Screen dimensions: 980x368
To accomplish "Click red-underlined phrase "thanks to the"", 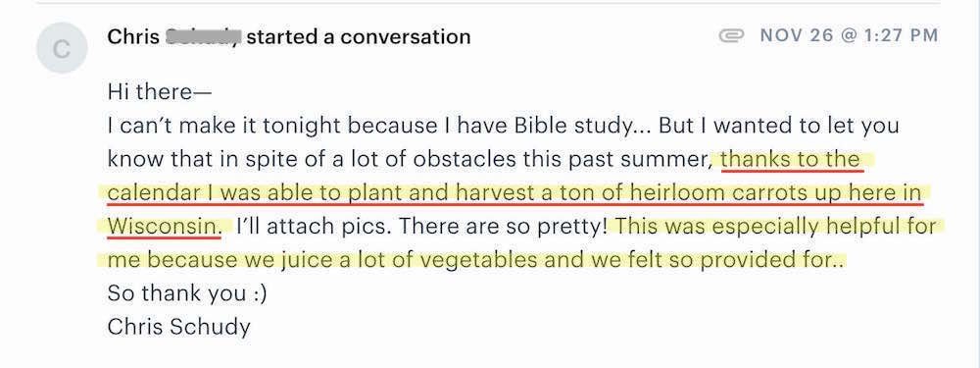I will click(790, 159).
